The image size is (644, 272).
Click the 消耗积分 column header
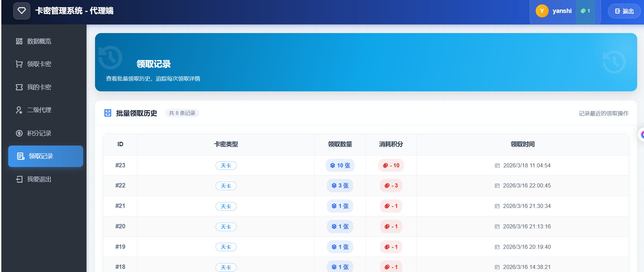[391, 144]
